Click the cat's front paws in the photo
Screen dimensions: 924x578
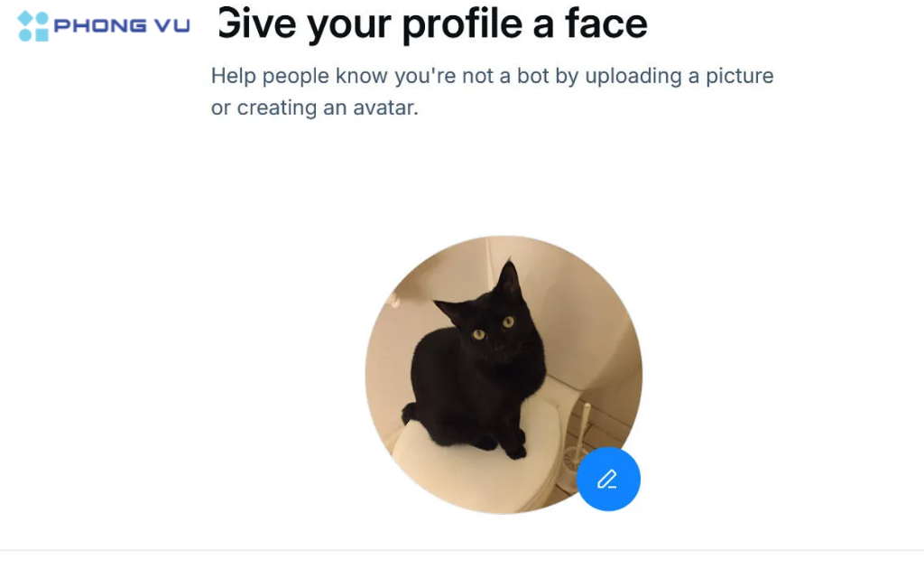point(505,444)
